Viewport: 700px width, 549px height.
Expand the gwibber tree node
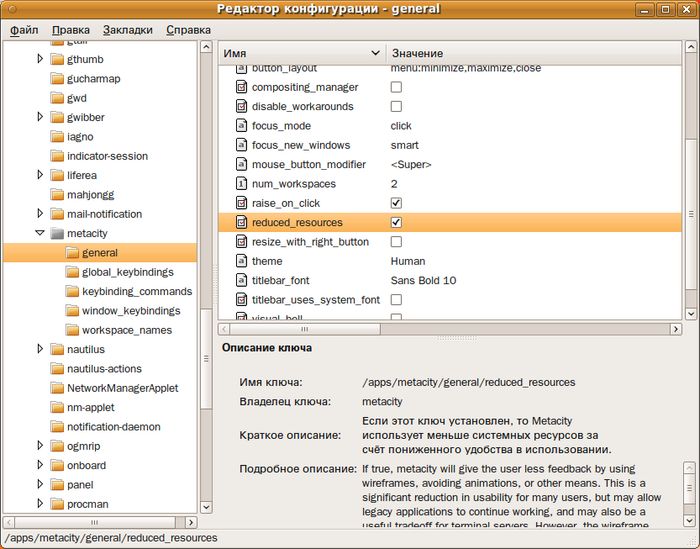(40, 117)
